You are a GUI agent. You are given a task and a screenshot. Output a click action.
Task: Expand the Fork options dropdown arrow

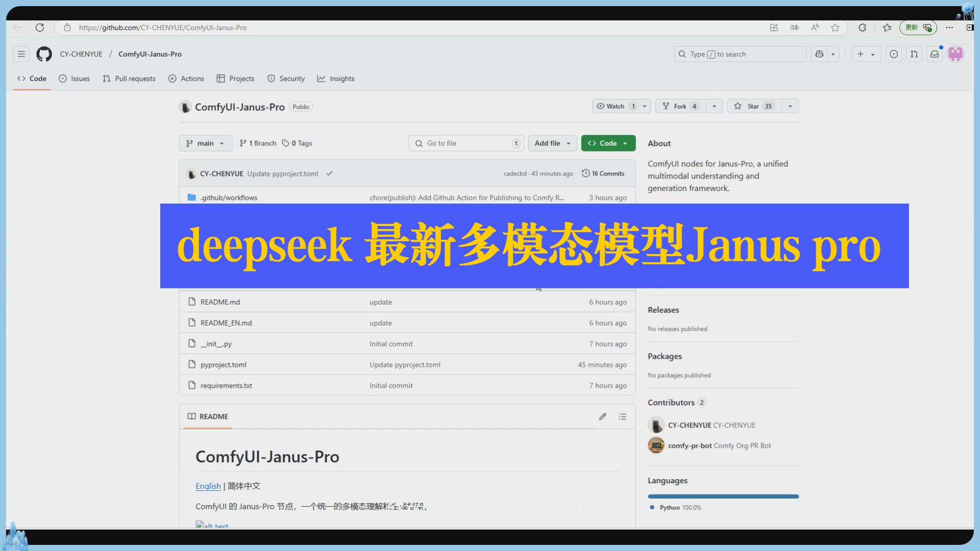click(714, 106)
